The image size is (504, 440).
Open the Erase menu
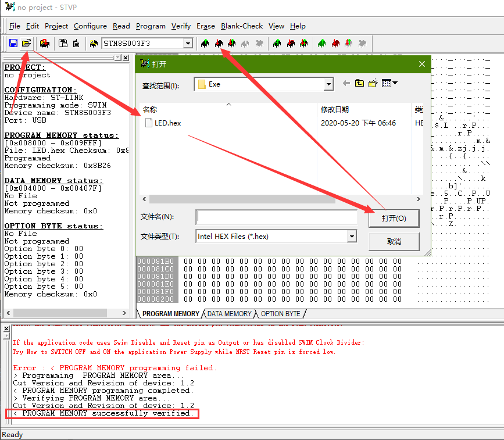[x=206, y=26]
